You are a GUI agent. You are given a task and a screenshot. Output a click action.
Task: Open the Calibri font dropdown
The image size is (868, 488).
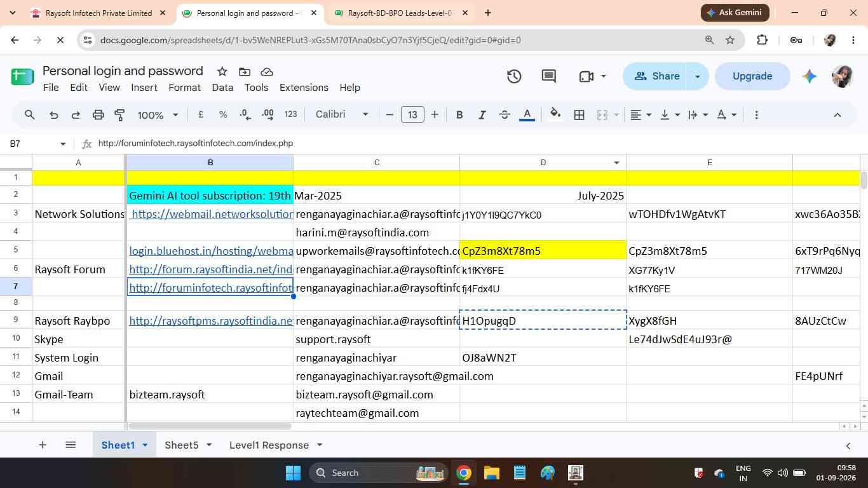coord(342,114)
